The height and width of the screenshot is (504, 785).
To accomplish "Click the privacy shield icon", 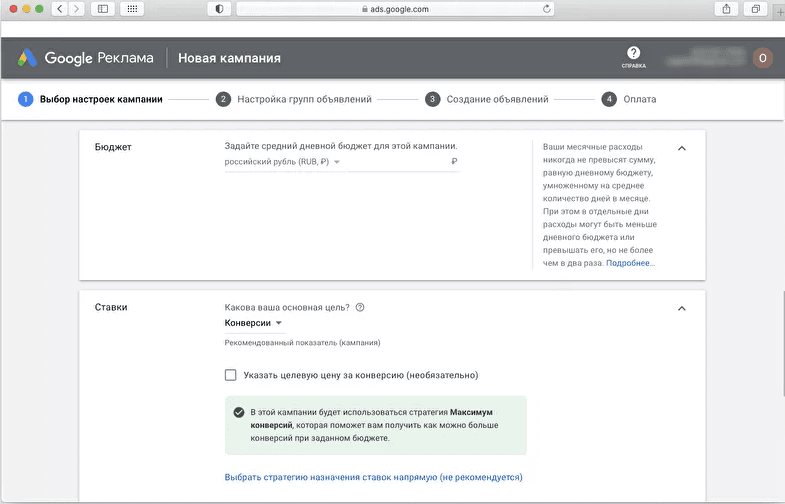I will click(219, 9).
